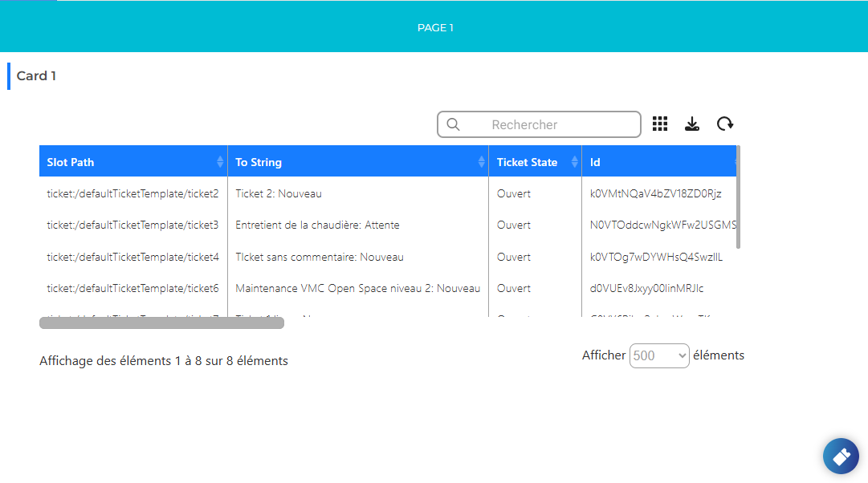Click the Card 1 title
The height and width of the screenshot is (483, 868).
pyautogui.click(x=36, y=75)
